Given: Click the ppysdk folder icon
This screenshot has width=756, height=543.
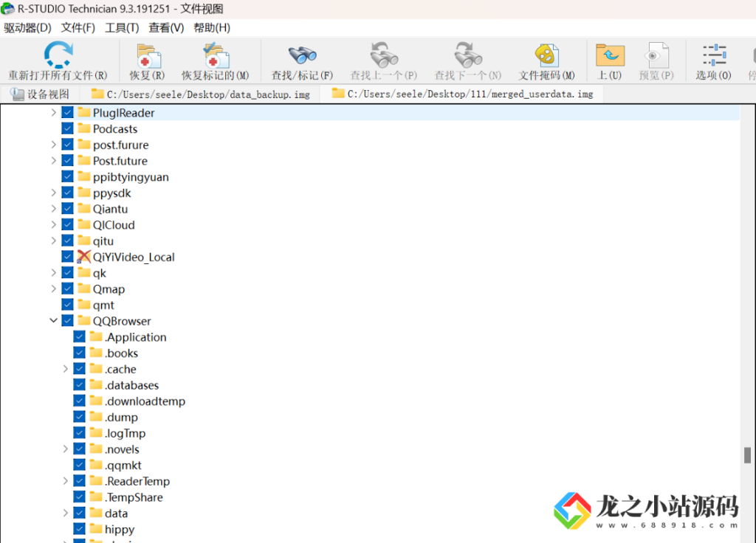Looking at the screenshot, I should [x=84, y=193].
